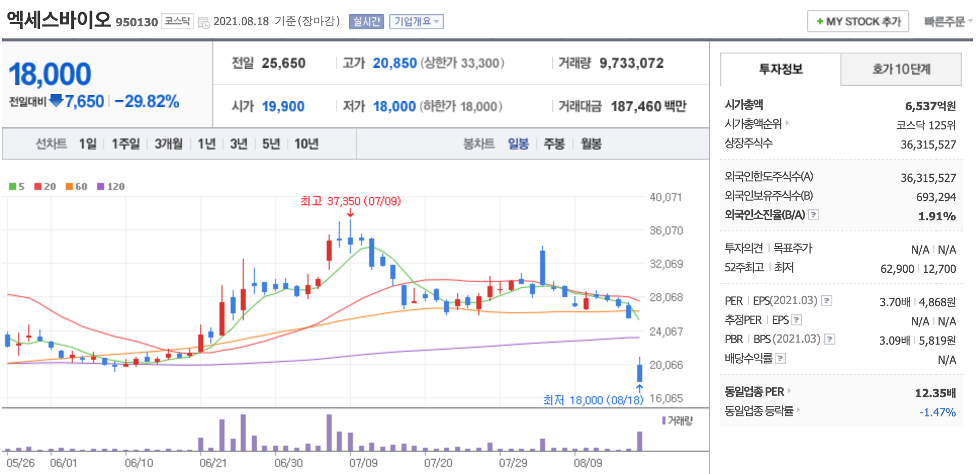980x474 pixels.
Task: Select the 1년 line chart period
Action: 206,144
